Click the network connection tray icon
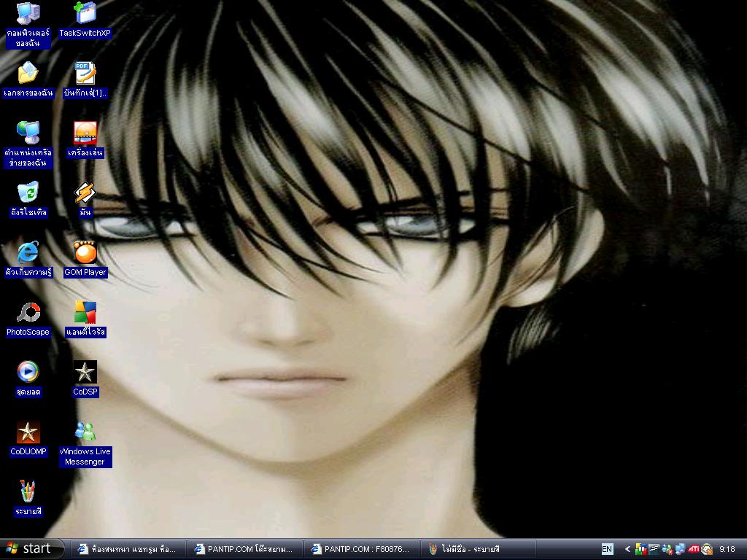 [681, 549]
